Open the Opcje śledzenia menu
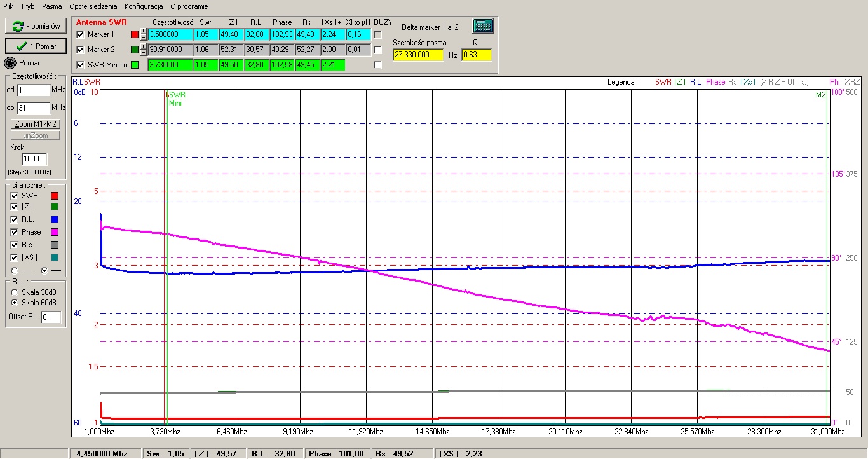Image resolution: width=868 pixels, height=459 pixels. 93,6
